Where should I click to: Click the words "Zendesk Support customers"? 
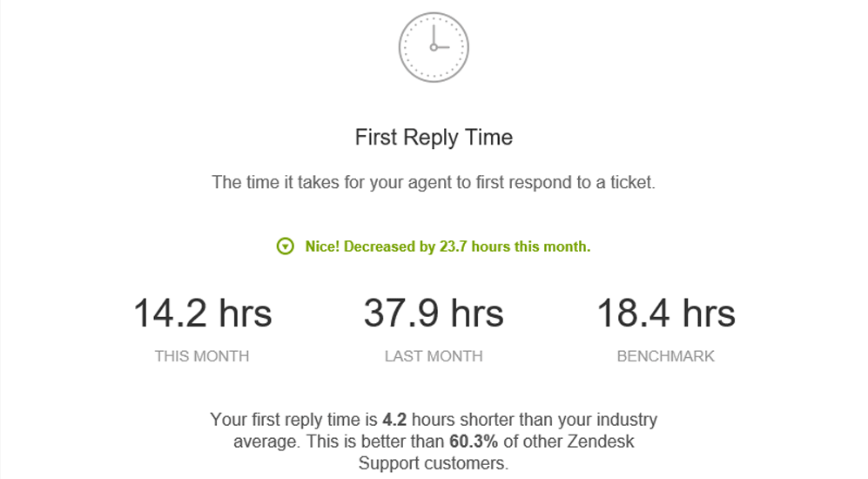[x=496, y=452]
